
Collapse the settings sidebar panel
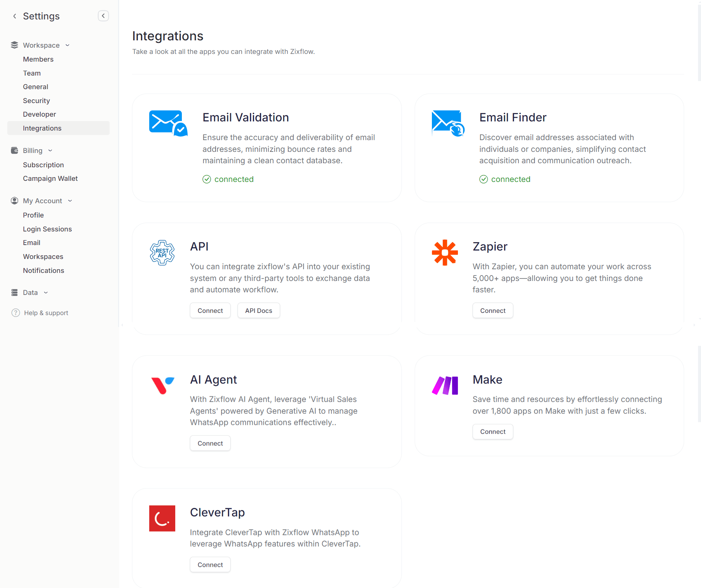point(103,16)
